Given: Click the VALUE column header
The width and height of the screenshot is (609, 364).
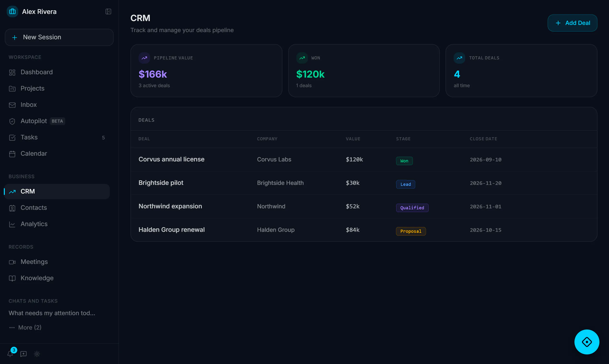Looking at the screenshot, I should click(x=353, y=139).
